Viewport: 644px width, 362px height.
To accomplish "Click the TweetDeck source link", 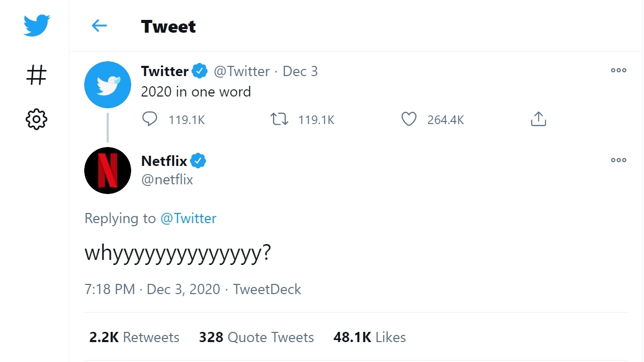I will tap(267, 289).
